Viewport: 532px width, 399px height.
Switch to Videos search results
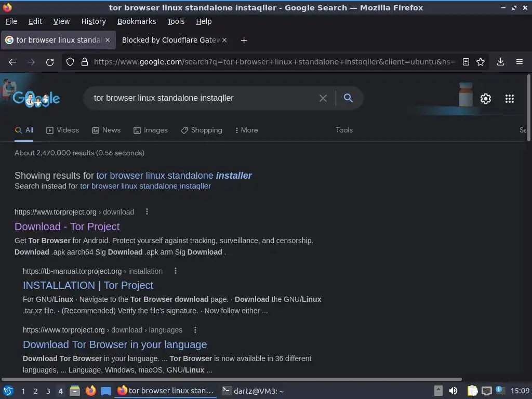[62, 130]
